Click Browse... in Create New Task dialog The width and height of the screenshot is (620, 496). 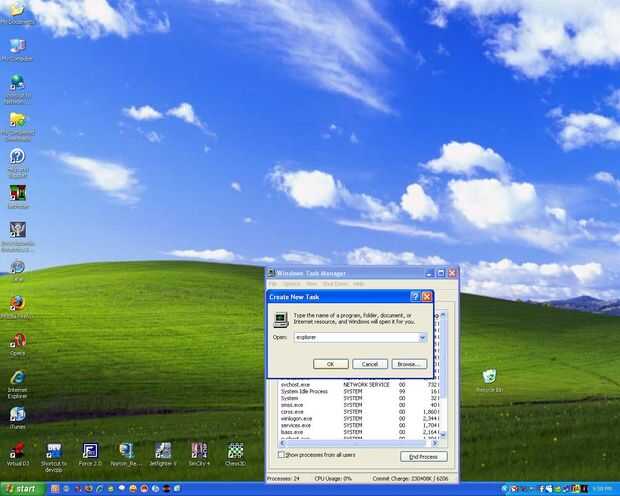[x=409, y=364]
